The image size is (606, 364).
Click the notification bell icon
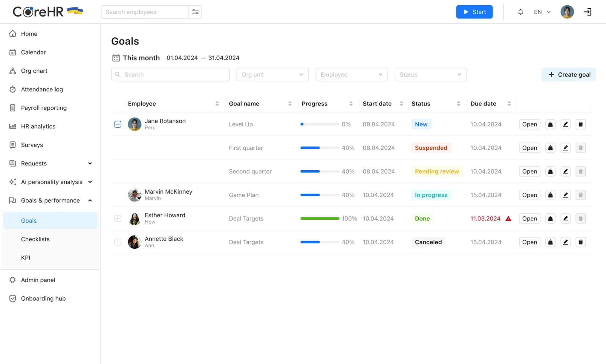click(520, 12)
